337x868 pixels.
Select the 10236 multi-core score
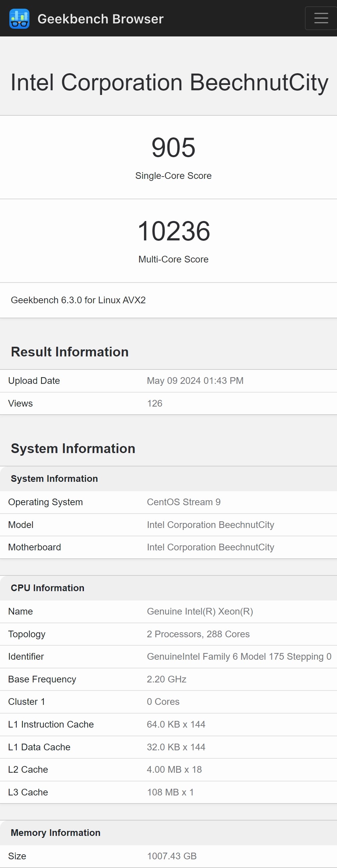174,231
